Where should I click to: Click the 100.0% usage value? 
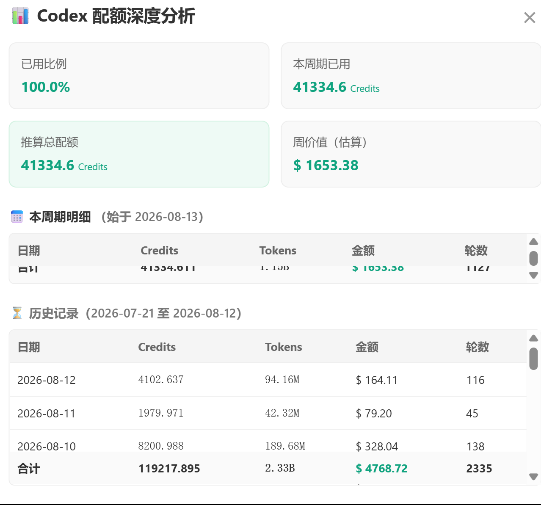(46, 87)
